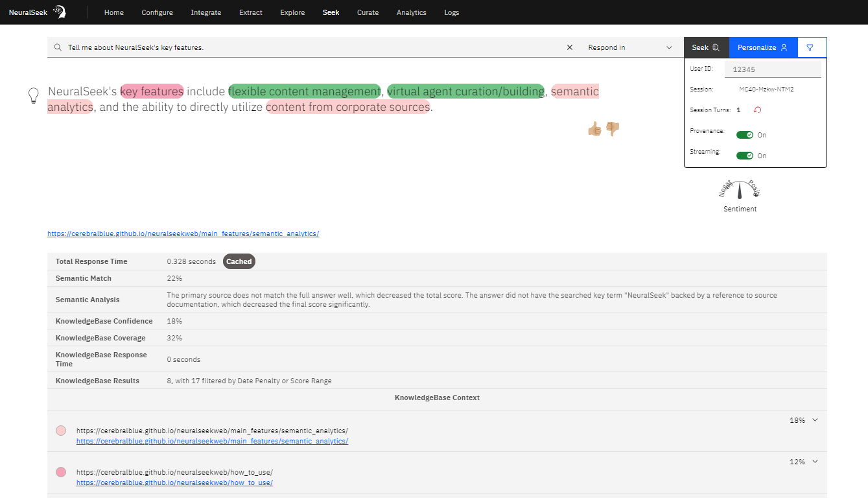
Task: Click the KnowledgeBase Confidence 18% value
Action: click(174, 321)
